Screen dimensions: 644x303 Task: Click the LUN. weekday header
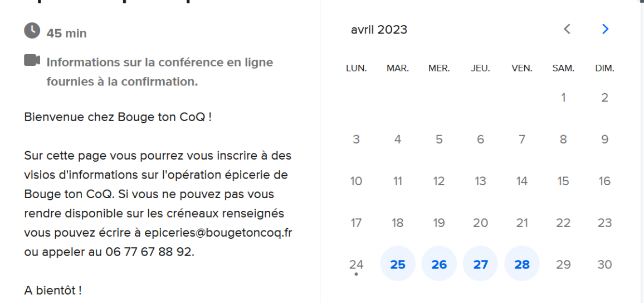pos(356,69)
